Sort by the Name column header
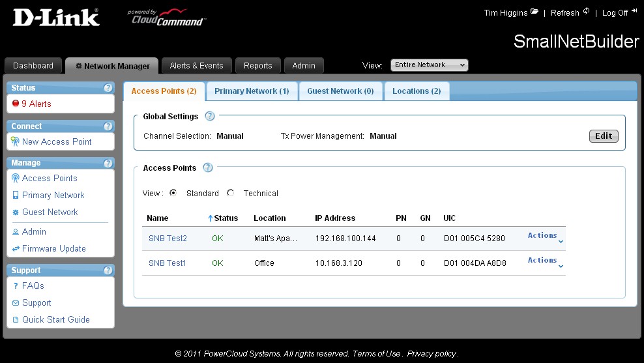This screenshot has height=363, width=644. [x=158, y=218]
